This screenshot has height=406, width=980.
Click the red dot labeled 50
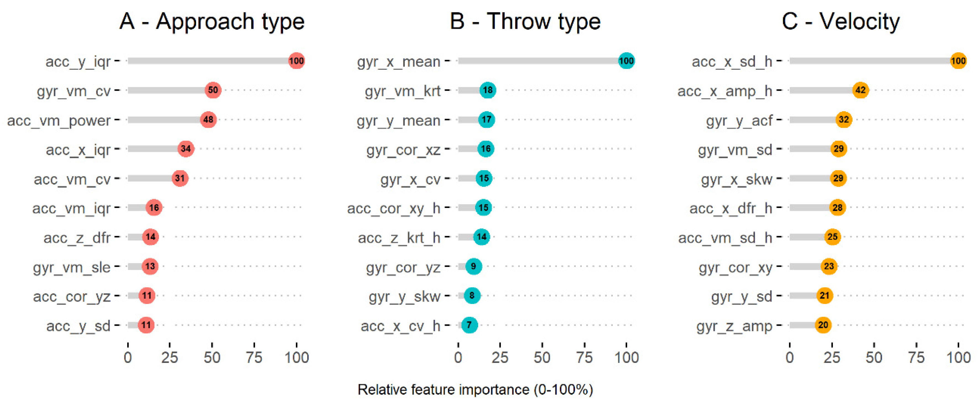click(x=213, y=90)
